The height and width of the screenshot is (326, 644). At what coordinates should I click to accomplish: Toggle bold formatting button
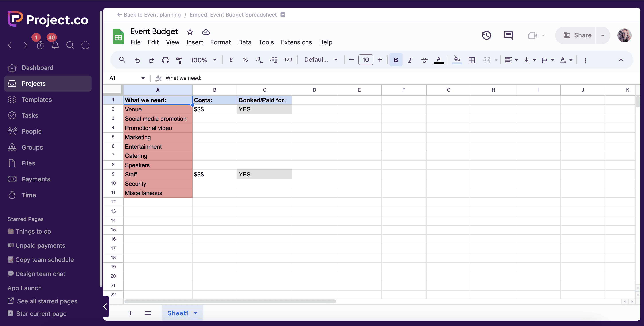point(396,60)
